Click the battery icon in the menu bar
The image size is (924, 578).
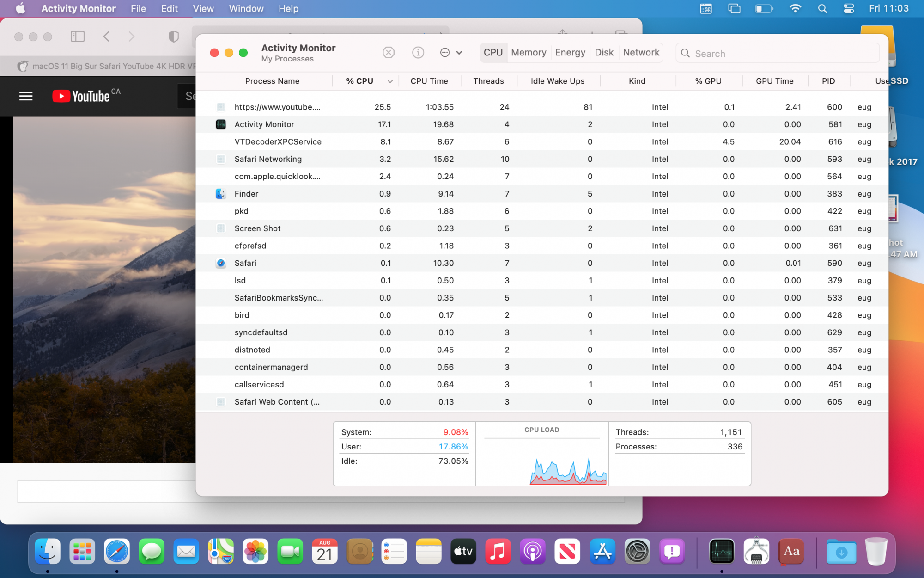tap(764, 8)
